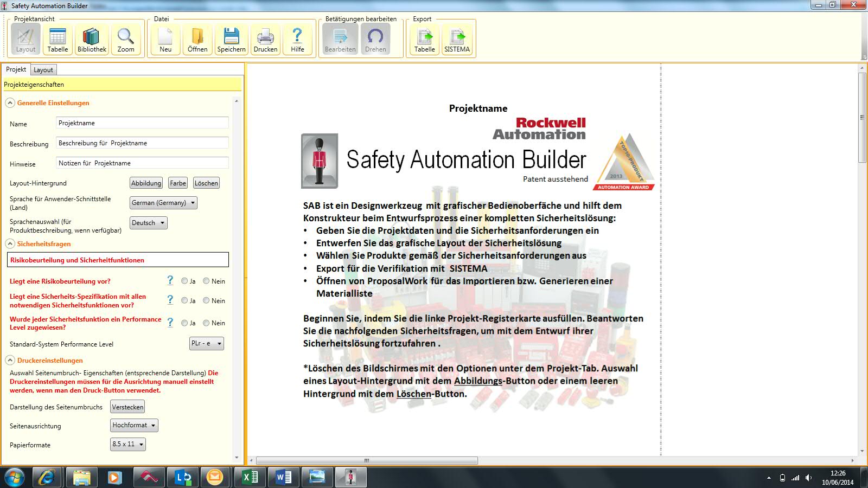Switch to the Layout tab
The height and width of the screenshot is (488, 868).
pyautogui.click(x=43, y=70)
